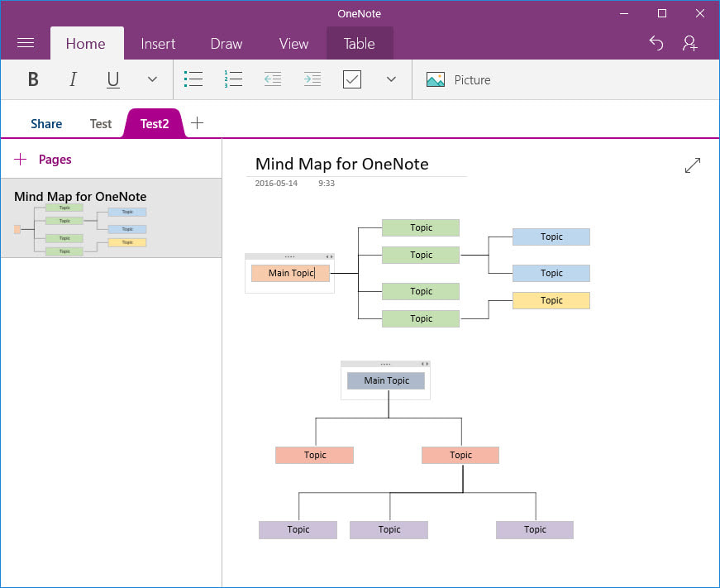Minimize the OneNote window

(624, 13)
